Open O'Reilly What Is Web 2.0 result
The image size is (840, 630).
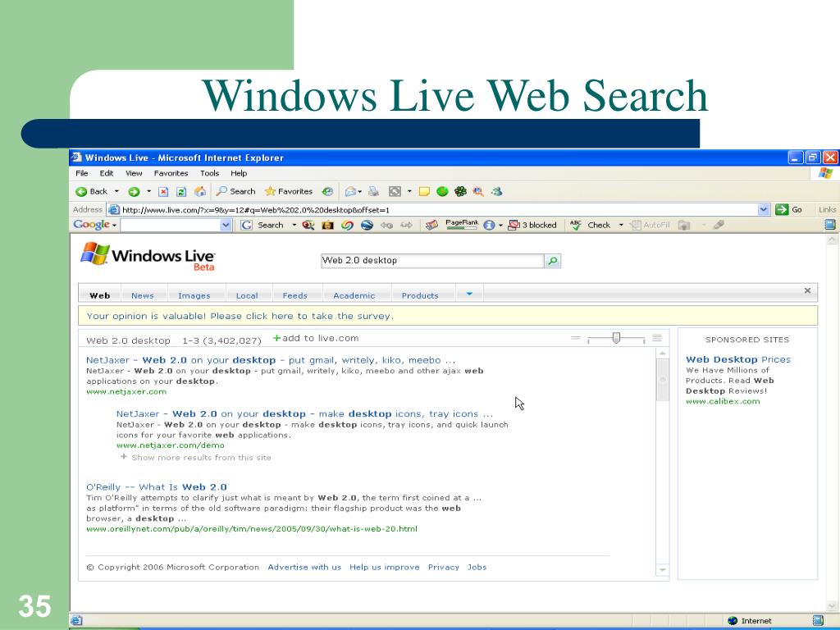click(x=157, y=487)
